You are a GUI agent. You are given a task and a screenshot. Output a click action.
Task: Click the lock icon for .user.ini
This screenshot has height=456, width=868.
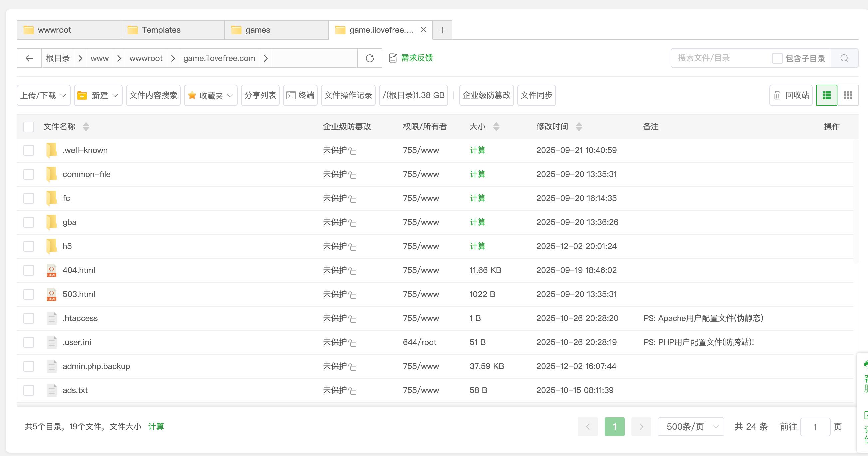click(x=352, y=343)
